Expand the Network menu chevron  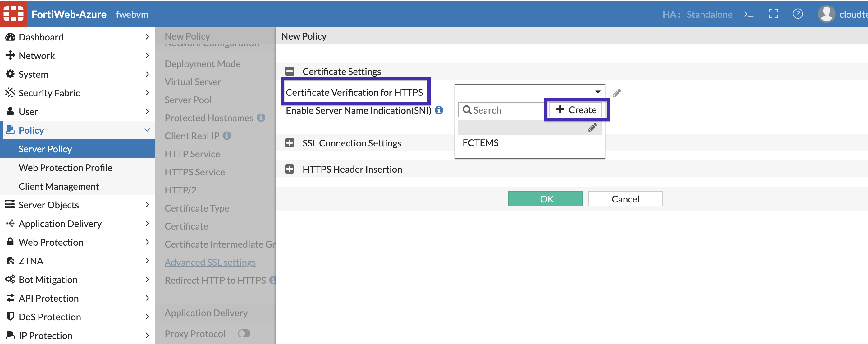(147, 55)
